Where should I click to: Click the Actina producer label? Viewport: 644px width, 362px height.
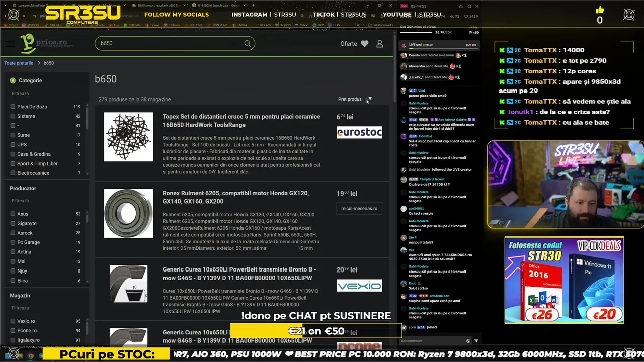pyautogui.click(x=24, y=252)
